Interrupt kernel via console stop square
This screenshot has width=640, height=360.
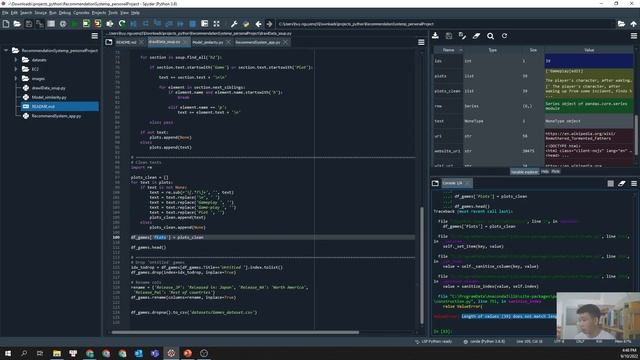[611, 184]
